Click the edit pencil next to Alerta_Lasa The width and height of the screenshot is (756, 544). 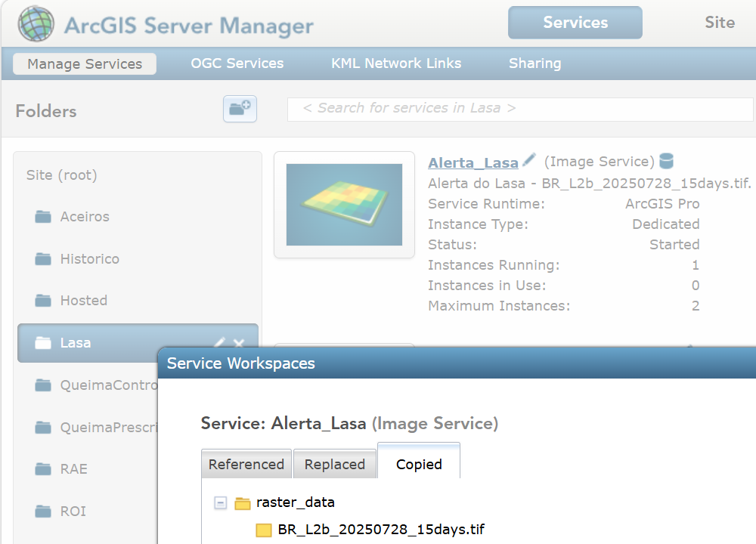529,159
